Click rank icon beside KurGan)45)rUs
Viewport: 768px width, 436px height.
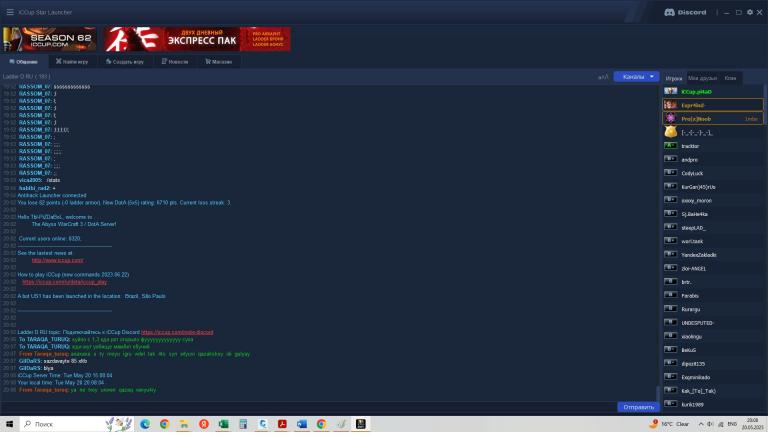point(671,187)
